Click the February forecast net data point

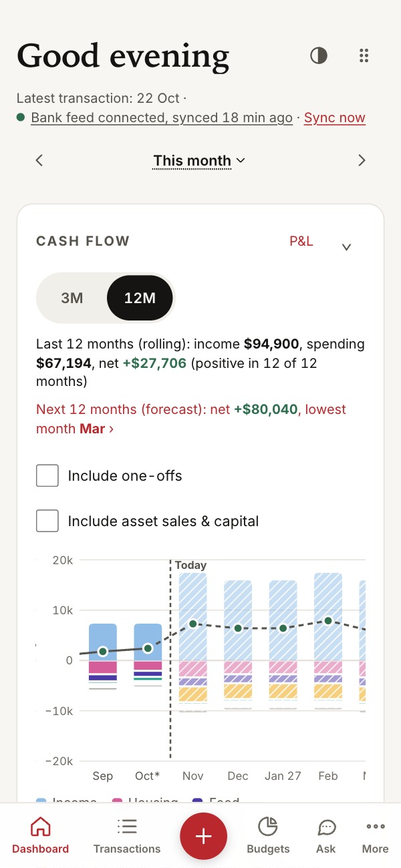(328, 620)
